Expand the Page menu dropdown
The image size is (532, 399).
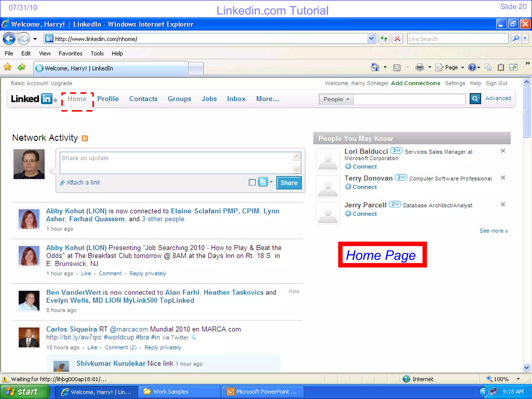tap(463, 68)
